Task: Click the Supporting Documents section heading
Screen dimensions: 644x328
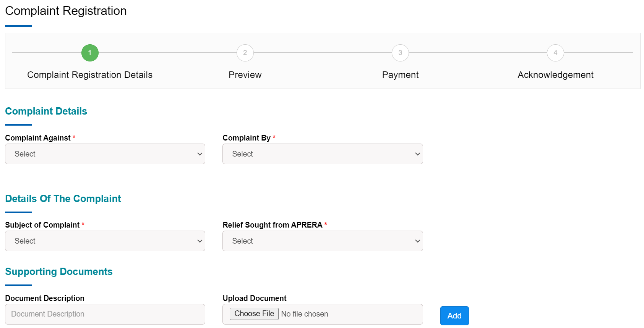Action: (x=59, y=271)
